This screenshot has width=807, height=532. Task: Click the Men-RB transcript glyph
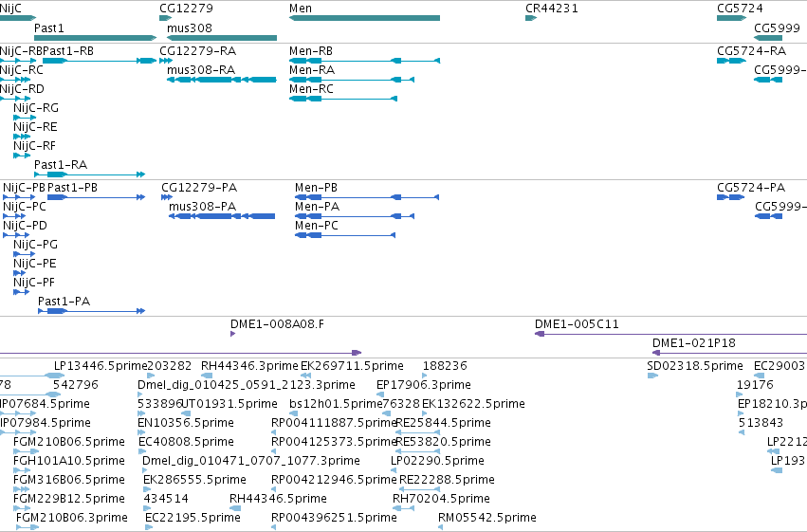[x=364, y=61]
